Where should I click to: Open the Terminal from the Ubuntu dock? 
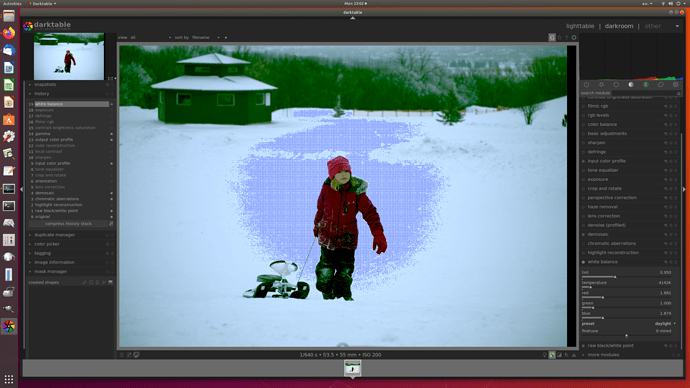coord(9,206)
